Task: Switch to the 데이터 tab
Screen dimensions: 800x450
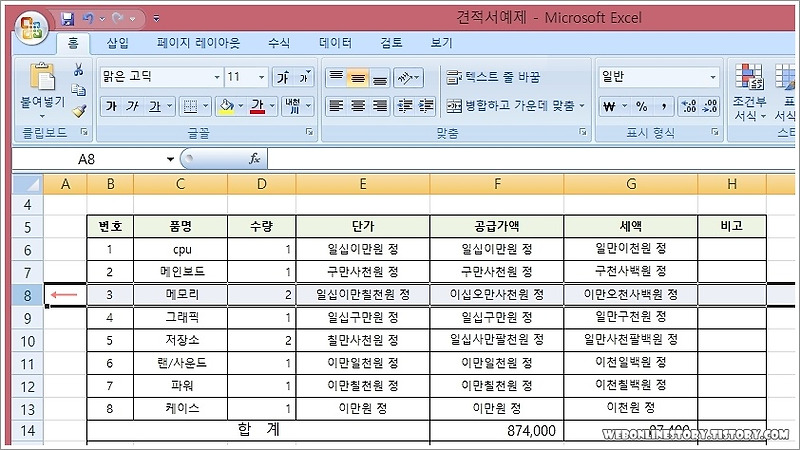Action: (335, 43)
